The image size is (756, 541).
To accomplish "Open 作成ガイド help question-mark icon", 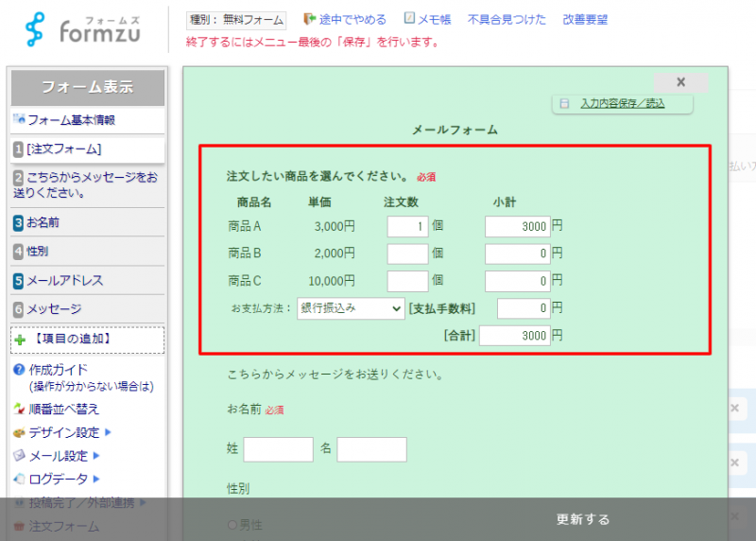I will pos(19,370).
